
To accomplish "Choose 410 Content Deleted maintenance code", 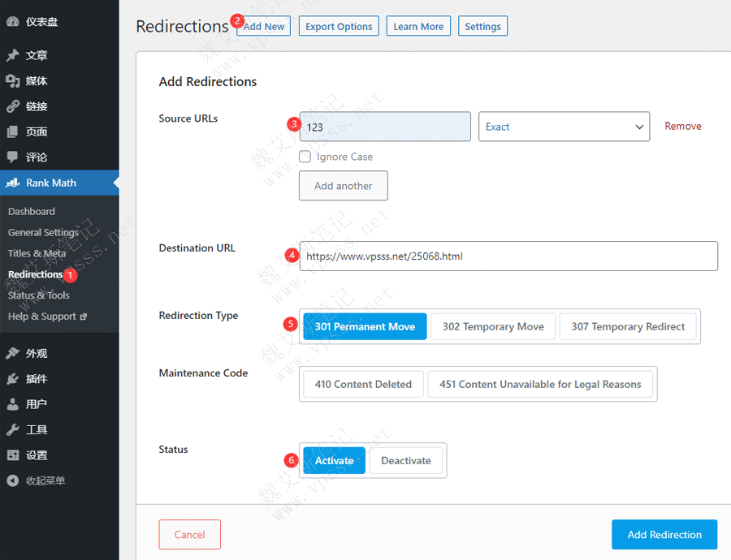I will [363, 384].
